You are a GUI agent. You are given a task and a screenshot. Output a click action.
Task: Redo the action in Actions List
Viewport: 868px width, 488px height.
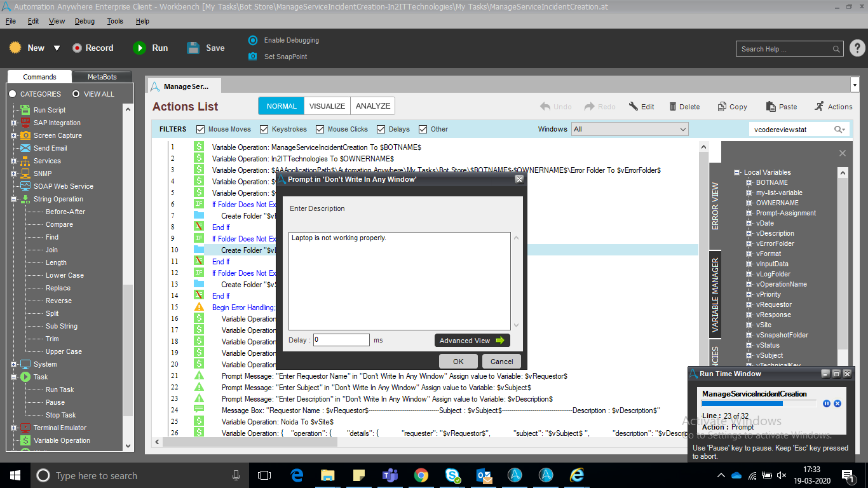point(600,107)
